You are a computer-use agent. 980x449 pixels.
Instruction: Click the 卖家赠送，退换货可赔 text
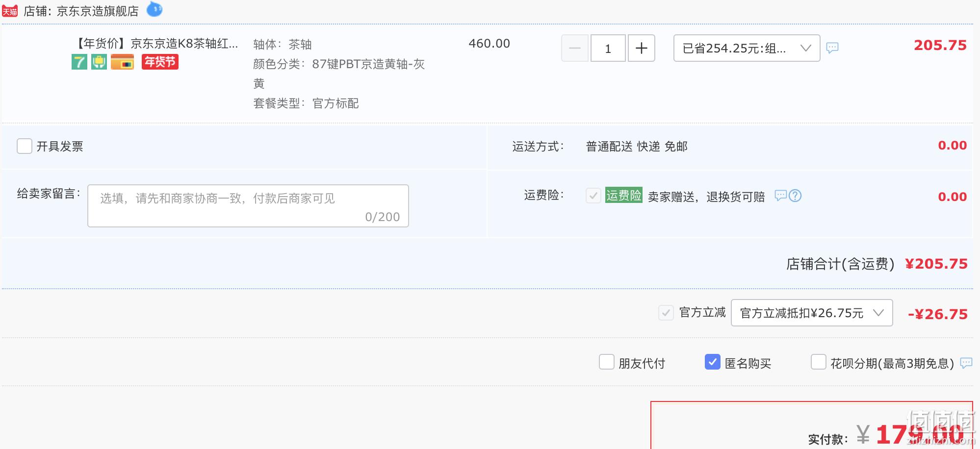point(706,197)
